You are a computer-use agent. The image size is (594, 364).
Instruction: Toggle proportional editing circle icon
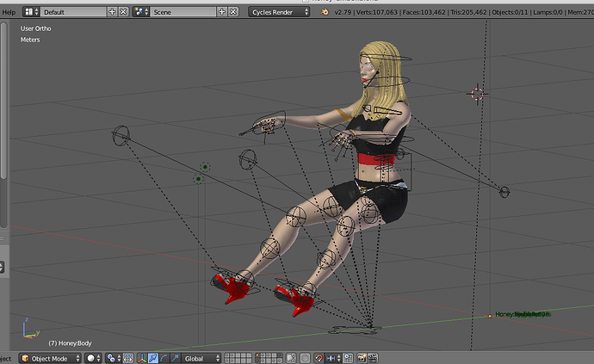[305, 358]
